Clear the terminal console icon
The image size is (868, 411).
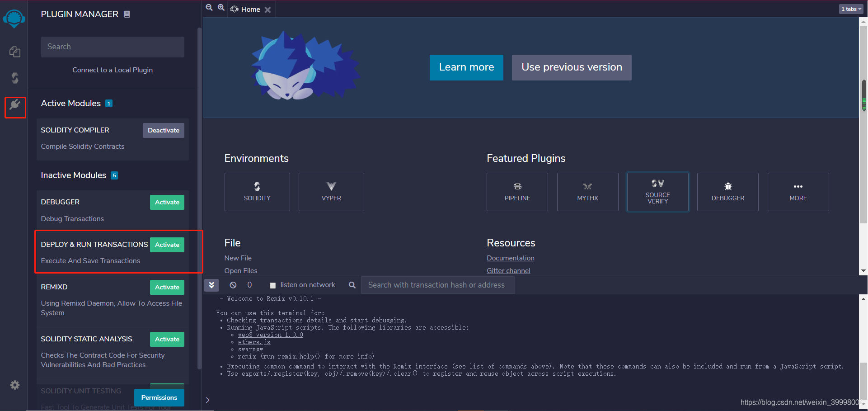(x=233, y=285)
